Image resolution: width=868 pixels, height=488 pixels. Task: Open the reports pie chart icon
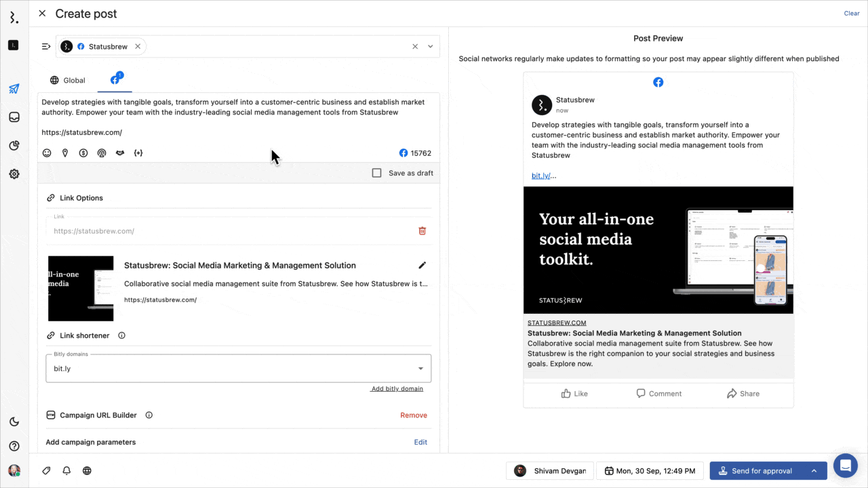[14, 146]
